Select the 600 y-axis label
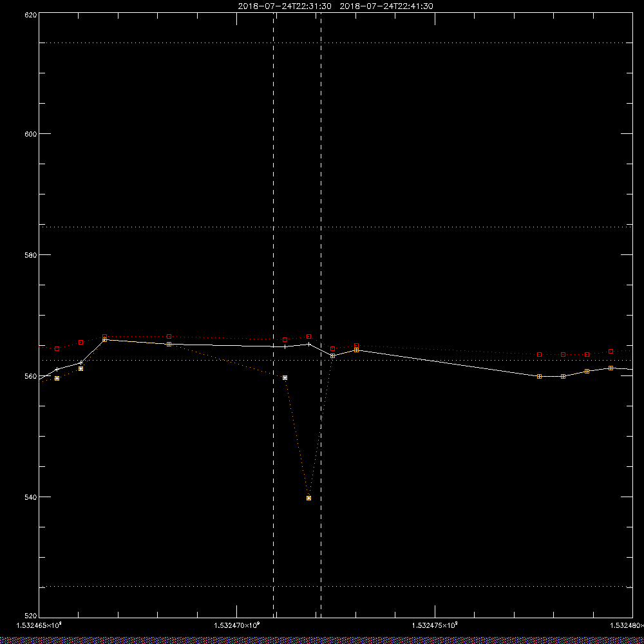Screen dimensions: 644x644 click(31, 134)
